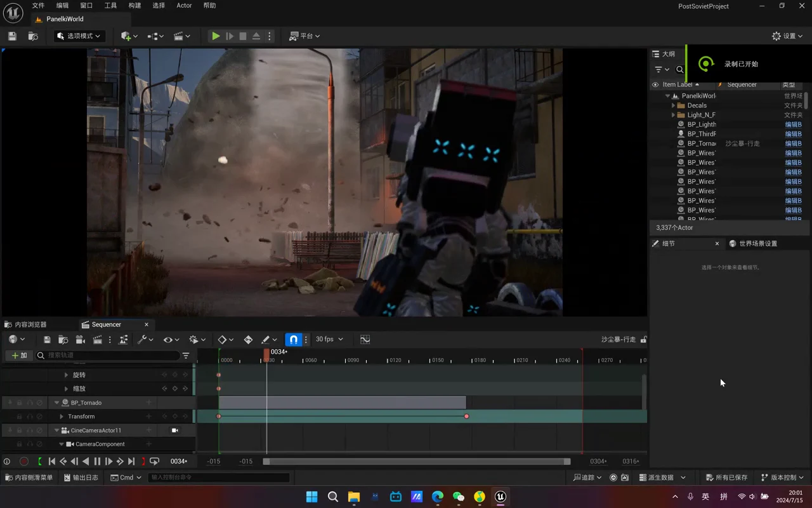Open the 文件 menu
The image size is (812, 508).
(x=39, y=6)
